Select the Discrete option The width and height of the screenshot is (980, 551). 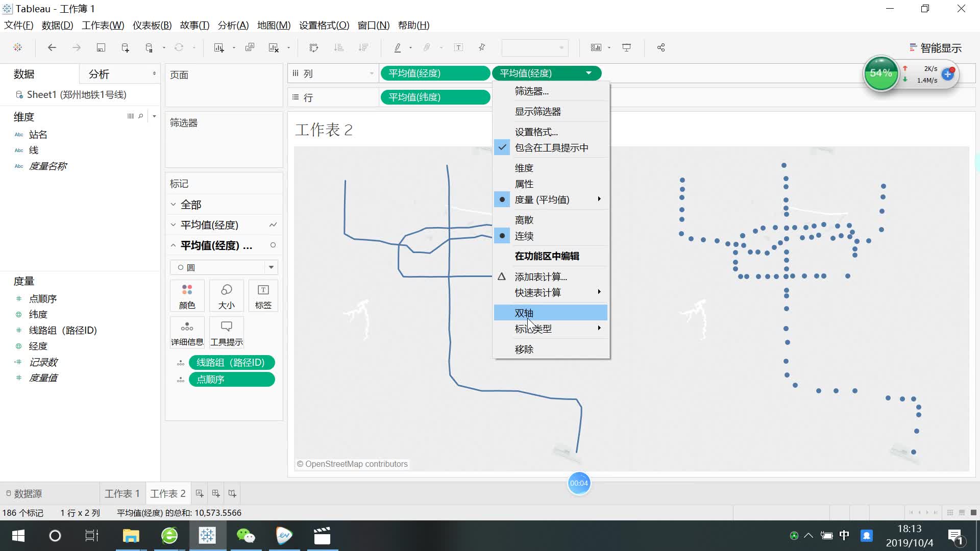tap(524, 220)
